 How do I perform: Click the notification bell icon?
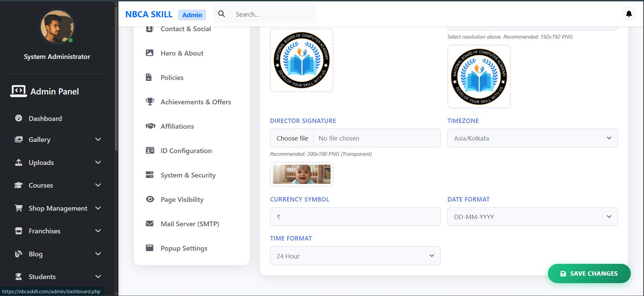tap(629, 14)
